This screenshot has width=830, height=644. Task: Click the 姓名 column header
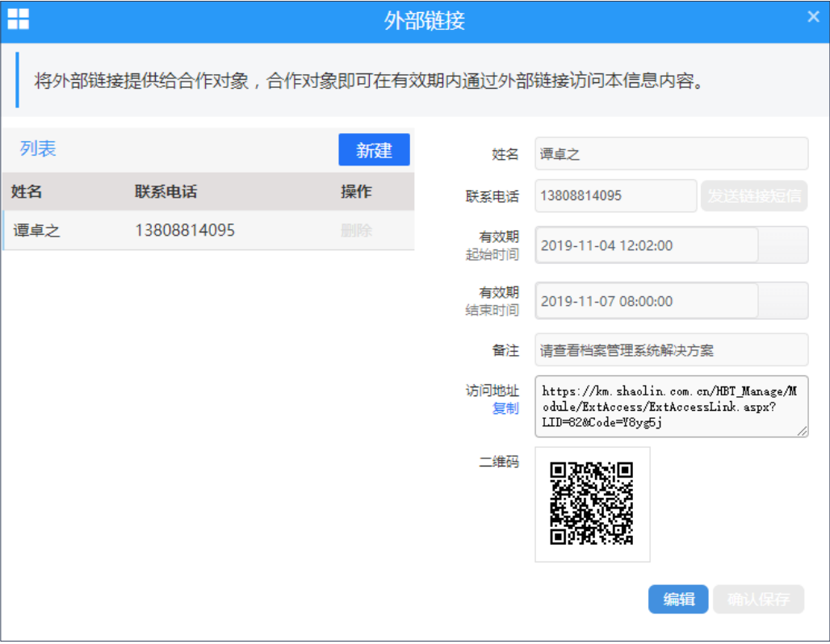pyautogui.click(x=27, y=192)
